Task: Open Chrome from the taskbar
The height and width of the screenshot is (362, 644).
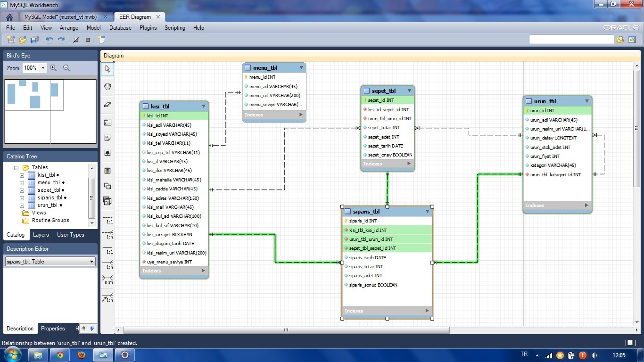Action: pos(60,354)
